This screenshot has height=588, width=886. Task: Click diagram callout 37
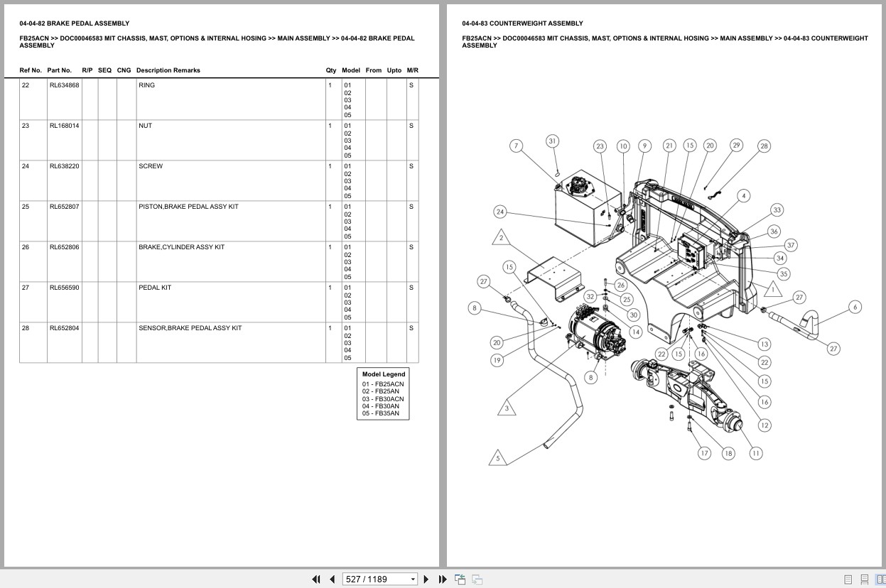pyautogui.click(x=791, y=245)
